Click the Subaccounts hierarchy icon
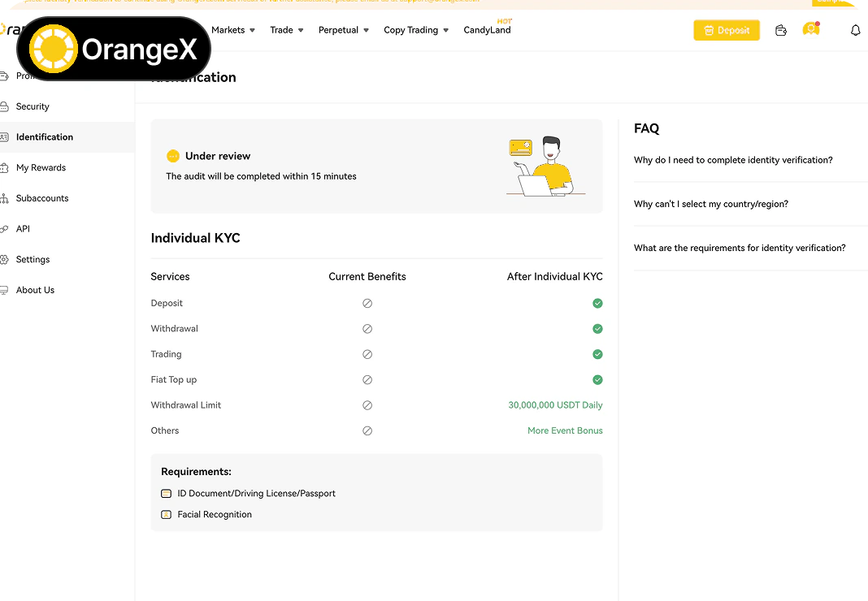The image size is (868, 601). (4, 198)
